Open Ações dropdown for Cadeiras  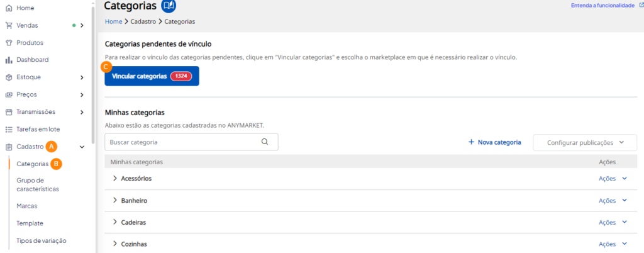point(613,223)
